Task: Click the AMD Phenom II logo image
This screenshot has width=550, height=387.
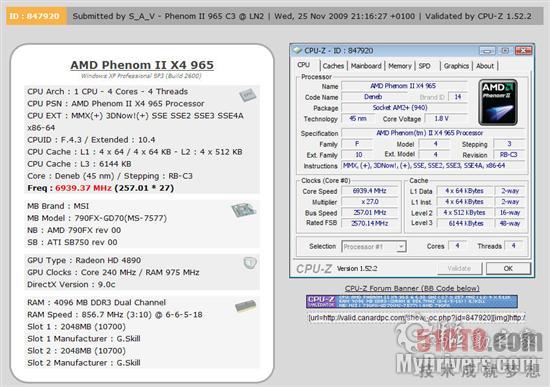Action: 498,102
